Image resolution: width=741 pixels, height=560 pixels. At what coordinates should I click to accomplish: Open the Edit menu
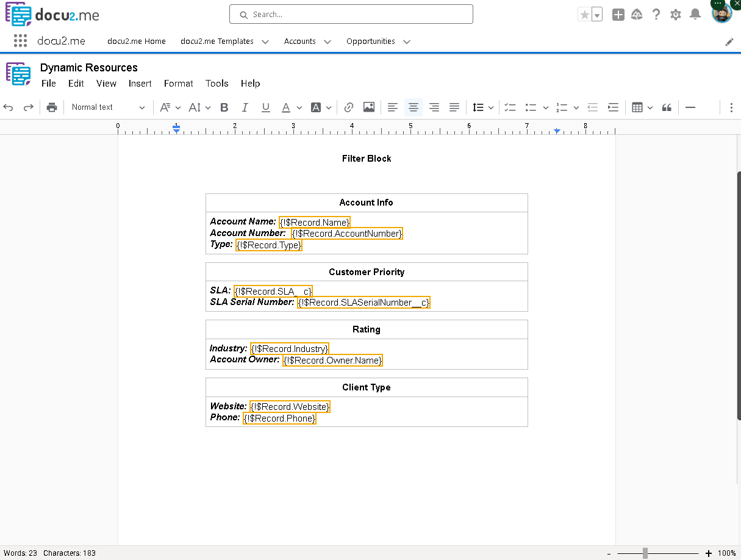(76, 84)
